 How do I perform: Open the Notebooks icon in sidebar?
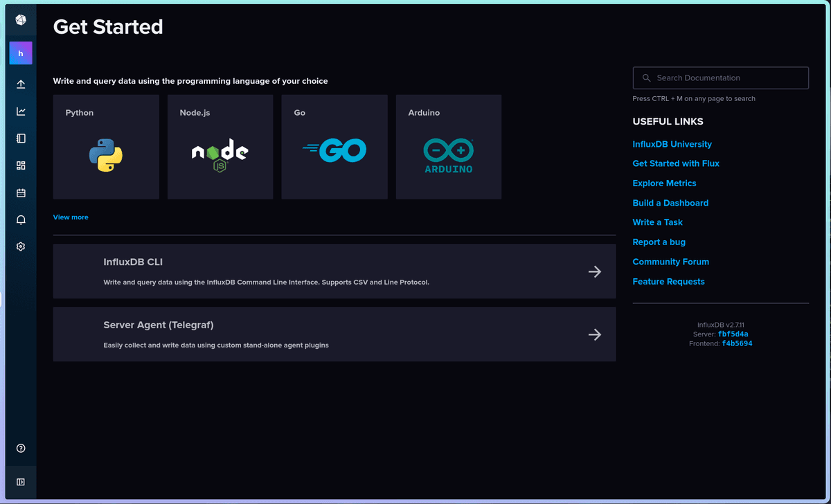21,138
